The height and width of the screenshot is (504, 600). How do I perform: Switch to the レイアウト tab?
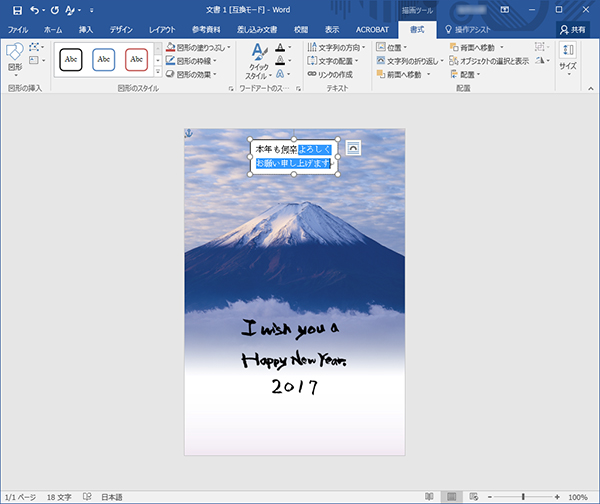[162, 30]
